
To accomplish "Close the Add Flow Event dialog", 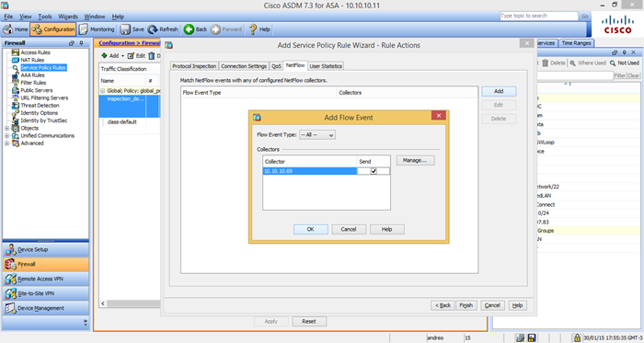I will (439, 116).
